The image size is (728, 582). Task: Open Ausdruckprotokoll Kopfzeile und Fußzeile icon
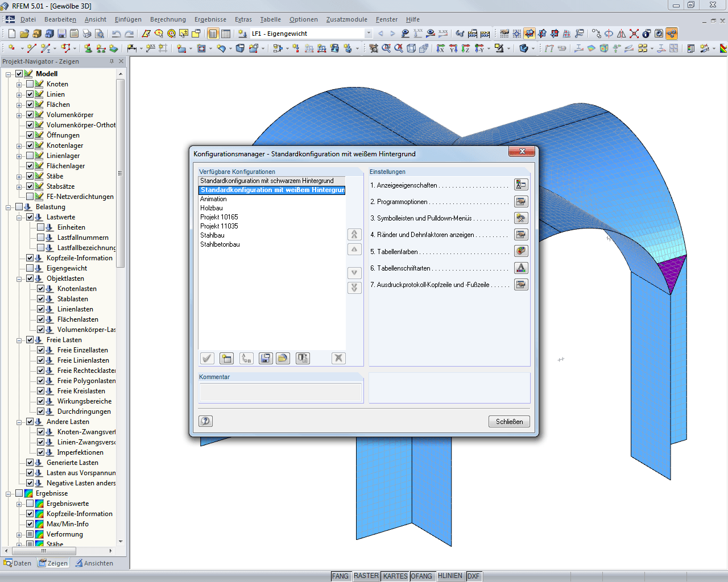coord(521,285)
